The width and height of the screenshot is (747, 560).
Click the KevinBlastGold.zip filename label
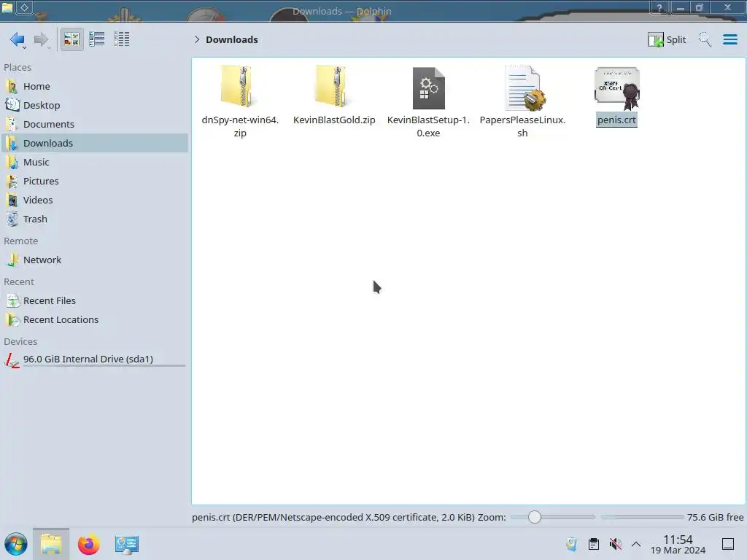coord(334,120)
